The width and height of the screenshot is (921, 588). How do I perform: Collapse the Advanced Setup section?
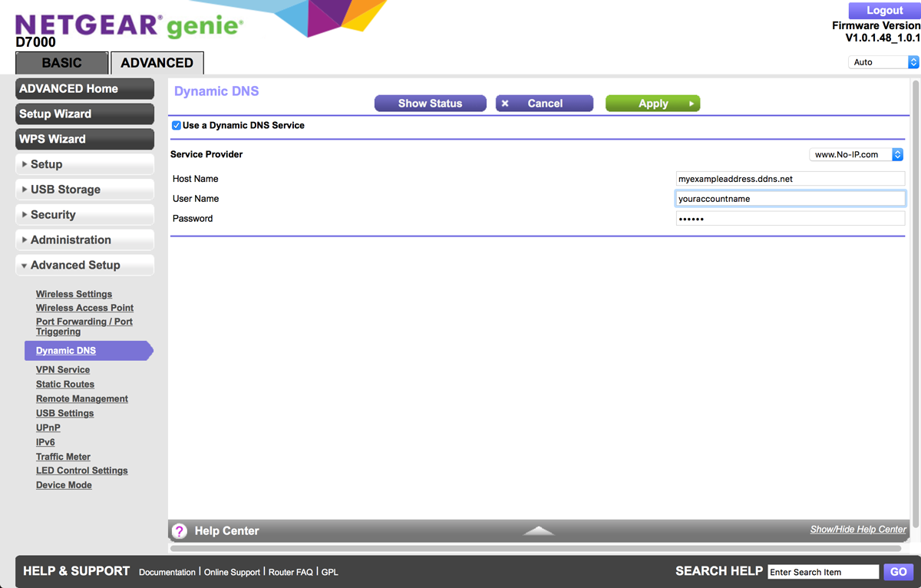coord(84,265)
